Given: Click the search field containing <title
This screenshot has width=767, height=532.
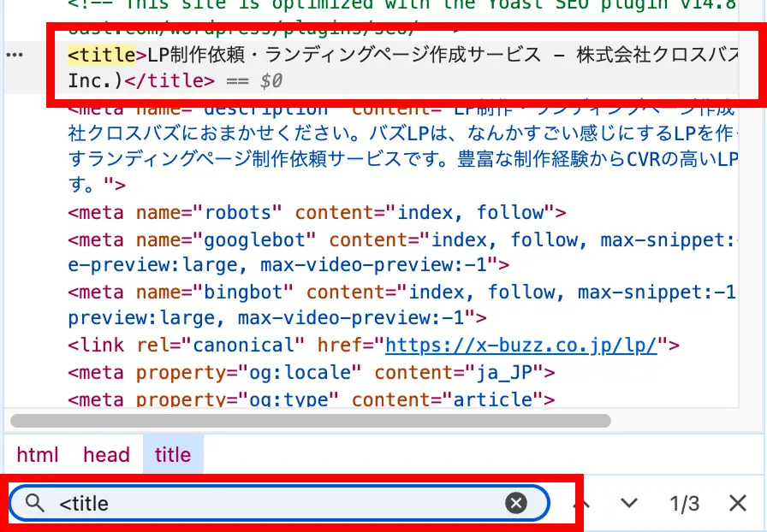Looking at the screenshot, I should [x=279, y=503].
